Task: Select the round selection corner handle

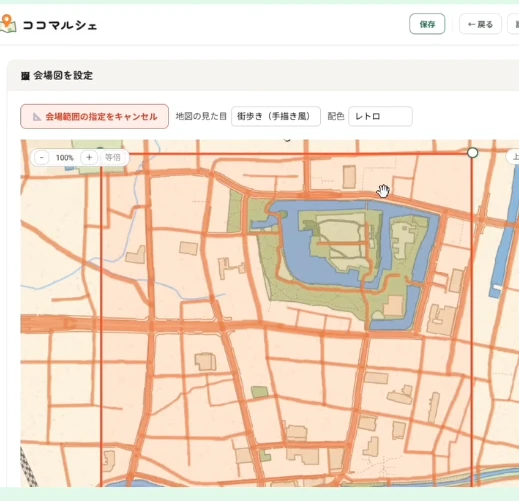Action: click(472, 153)
